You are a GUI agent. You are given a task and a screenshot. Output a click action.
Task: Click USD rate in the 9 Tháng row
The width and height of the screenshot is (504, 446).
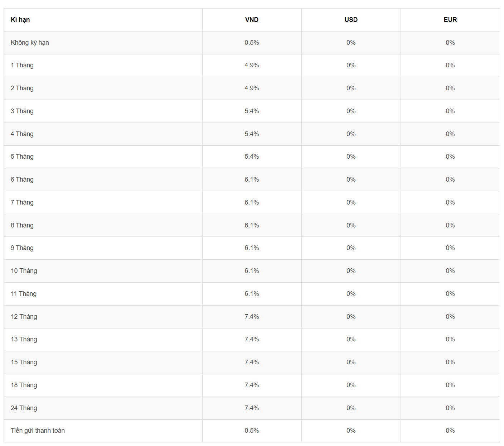coord(351,248)
